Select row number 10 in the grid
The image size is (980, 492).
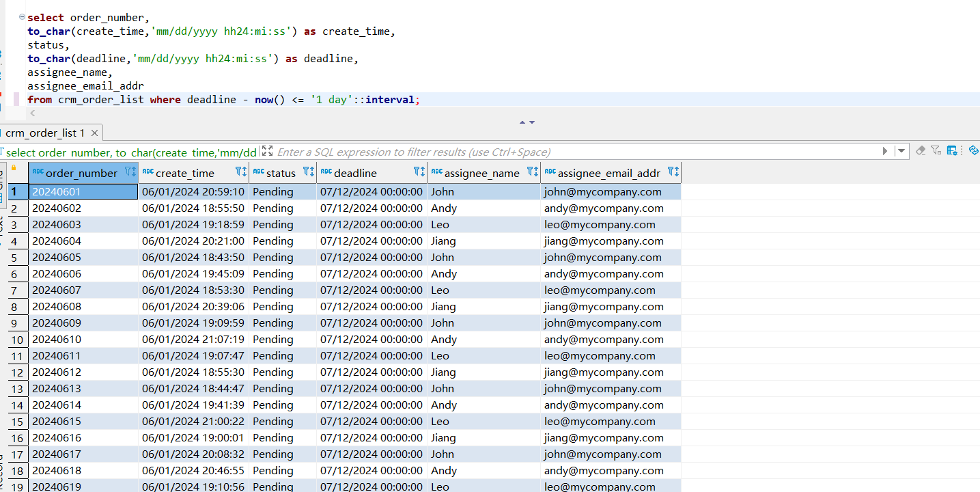pos(18,340)
